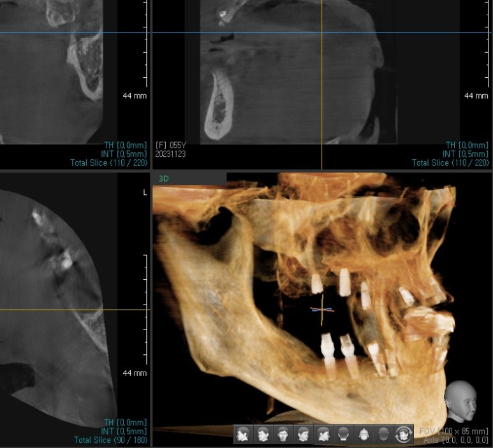Click FOV [100 x 85 mm] label

tap(454, 431)
